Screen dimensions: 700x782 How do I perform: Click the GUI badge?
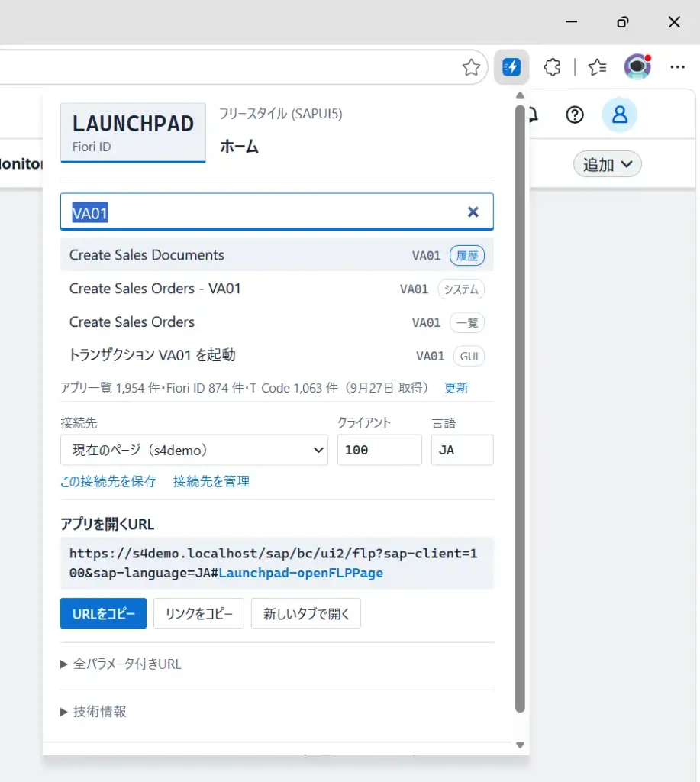[469, 356]
